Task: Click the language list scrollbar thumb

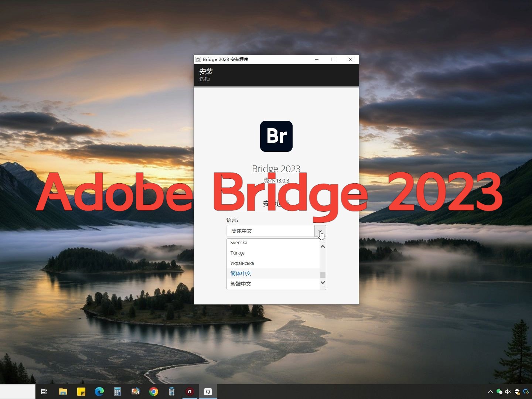Action: coord(323,275)
